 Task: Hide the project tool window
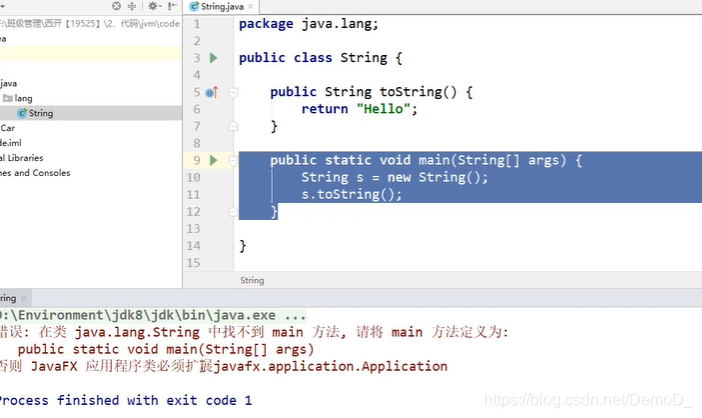click(x=172, y=6)
